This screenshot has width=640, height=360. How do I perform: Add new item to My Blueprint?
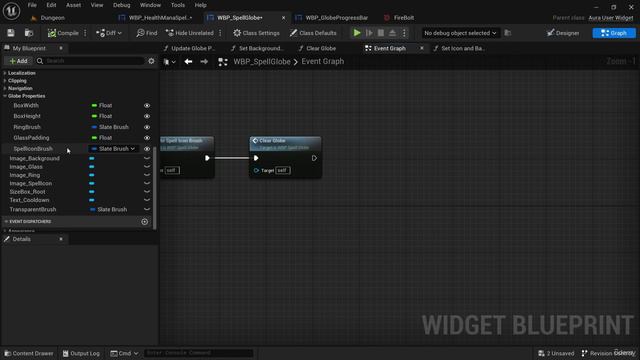18,61
